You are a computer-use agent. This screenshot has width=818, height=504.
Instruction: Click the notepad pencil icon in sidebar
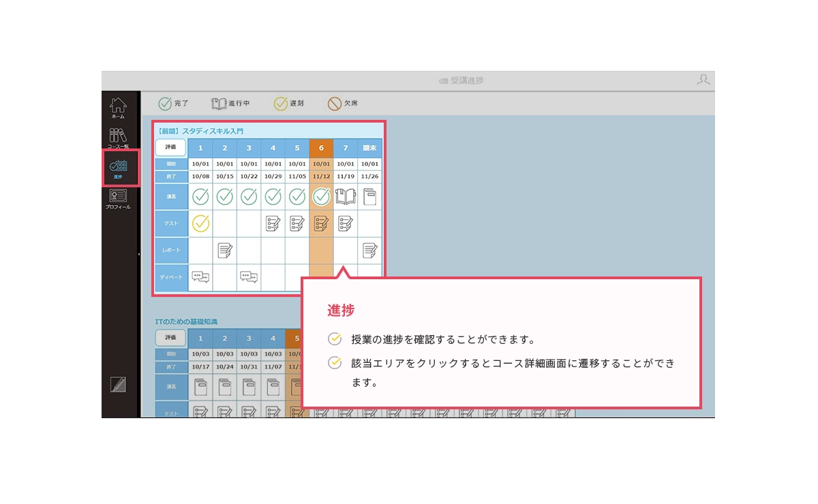coord(118,384)
